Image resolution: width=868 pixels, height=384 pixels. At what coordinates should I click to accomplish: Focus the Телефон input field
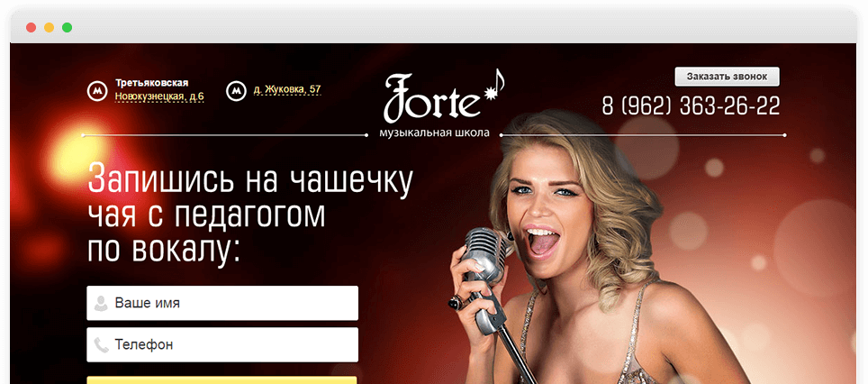(222, 344)
